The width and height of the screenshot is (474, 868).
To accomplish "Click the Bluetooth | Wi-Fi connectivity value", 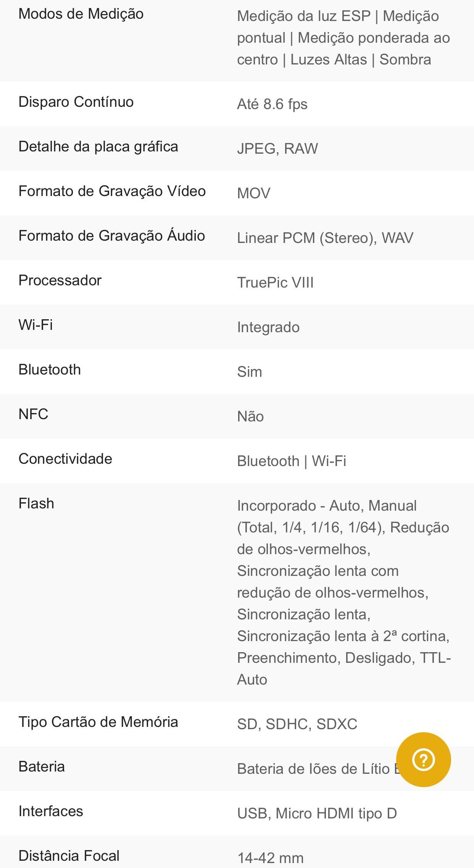I will pyautogui.click(x=292, y=461).
